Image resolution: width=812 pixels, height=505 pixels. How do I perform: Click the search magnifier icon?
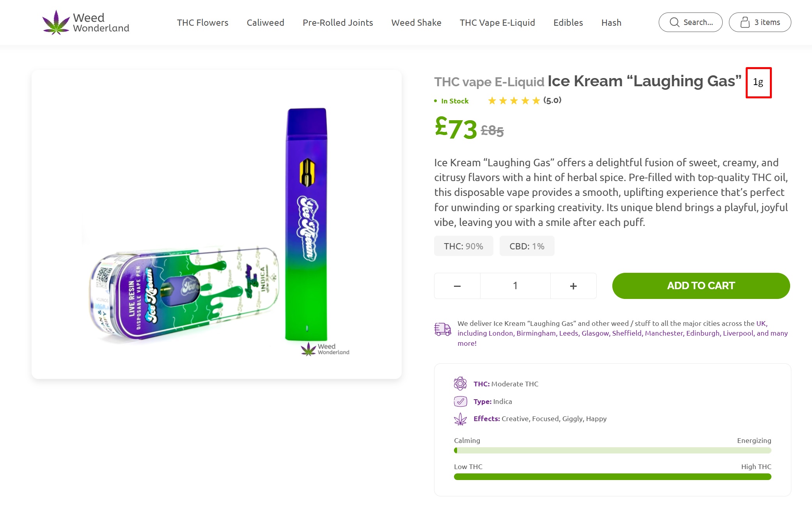coord(674,22)
